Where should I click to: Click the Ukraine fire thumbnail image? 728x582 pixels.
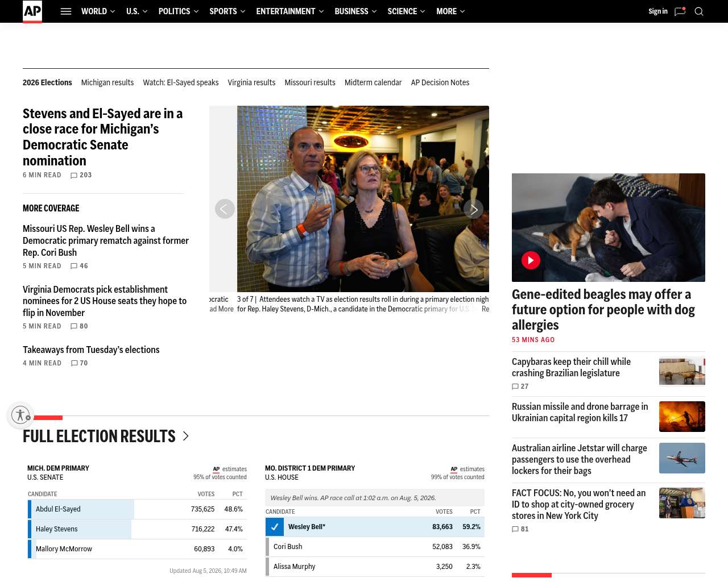[682, 417]
